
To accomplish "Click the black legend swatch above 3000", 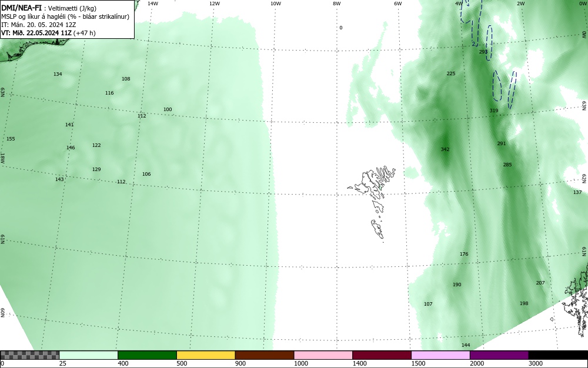I will (558, 355).
